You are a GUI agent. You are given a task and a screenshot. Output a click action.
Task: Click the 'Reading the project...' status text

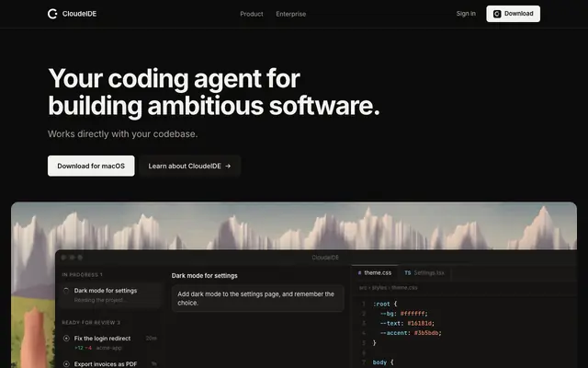[100, 300]
